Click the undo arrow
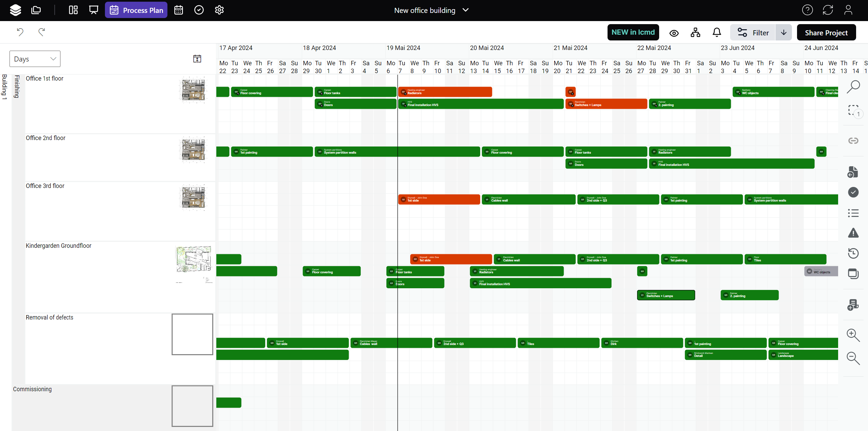Viewport: 868px width, 431px height. tap(20, 32)
